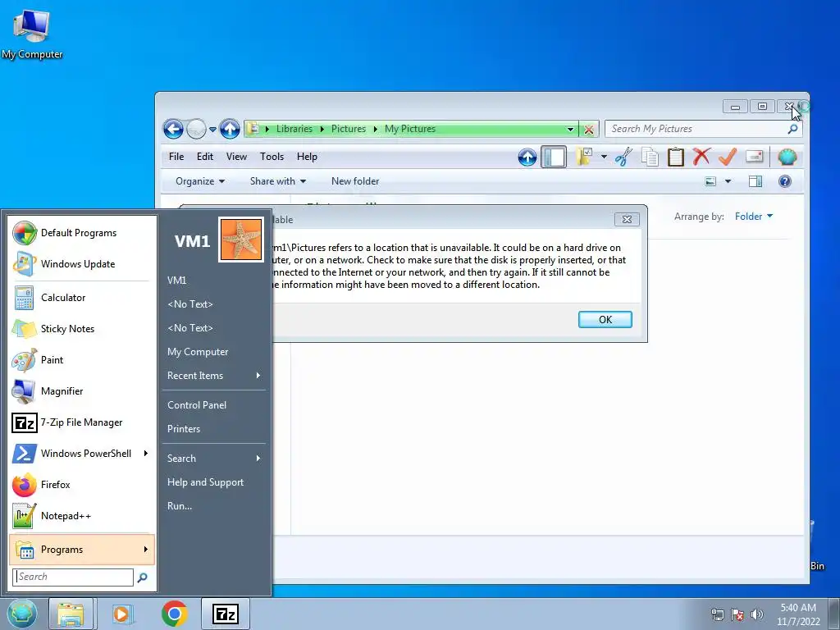Click the Classic Shell settings shell icon
This screenshot has width=840, height=630.
pyautogui.click(x=787, y=157)
